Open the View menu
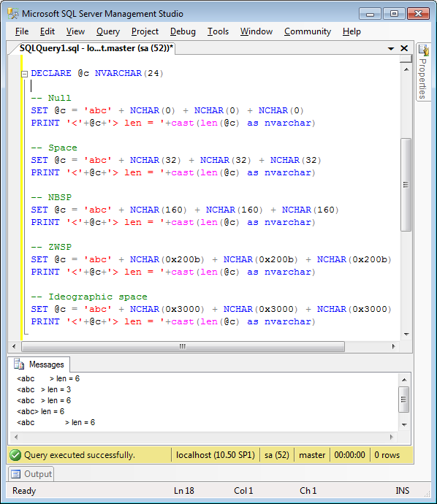The width and height of the screenshot is (437, 504). [x=75, y=31]
